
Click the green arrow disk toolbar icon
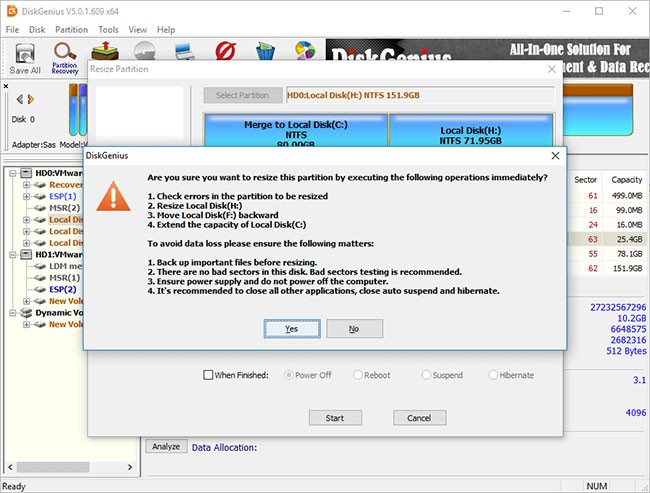pos(102,52)
